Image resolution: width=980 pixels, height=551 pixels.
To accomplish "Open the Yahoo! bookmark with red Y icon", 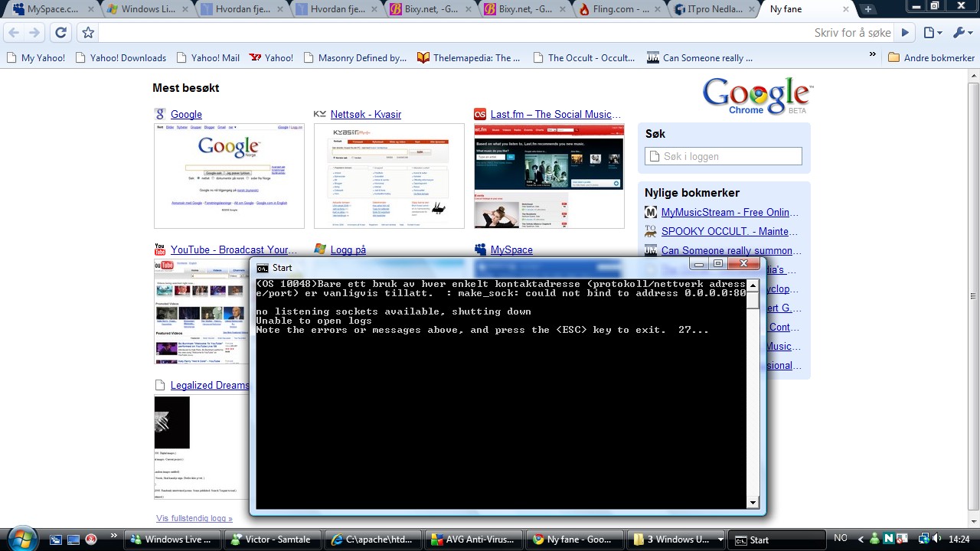I will 272,57.
